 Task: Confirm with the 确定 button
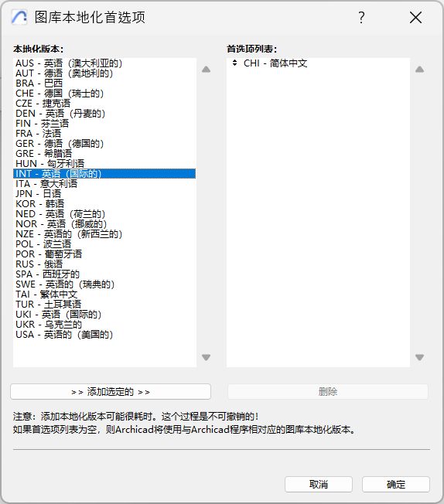[x=396, y=484]
